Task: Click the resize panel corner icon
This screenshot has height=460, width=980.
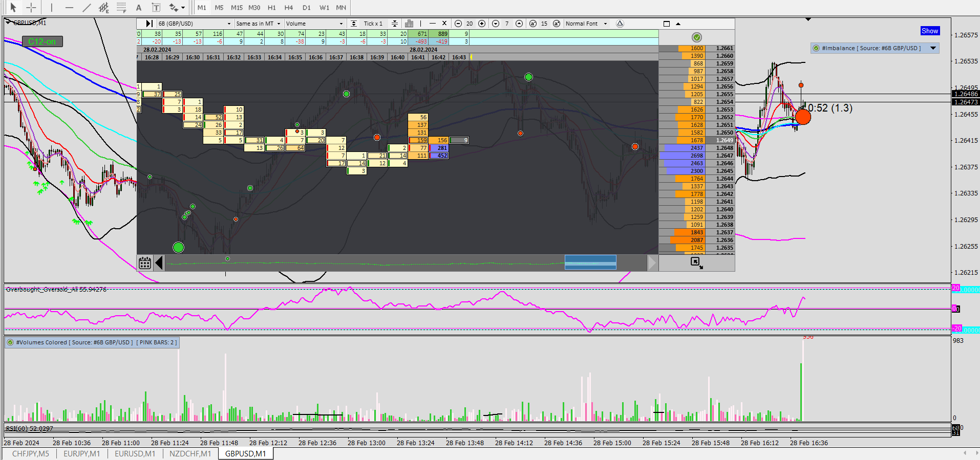Action: pyautogui.click(x=696, y=263)
